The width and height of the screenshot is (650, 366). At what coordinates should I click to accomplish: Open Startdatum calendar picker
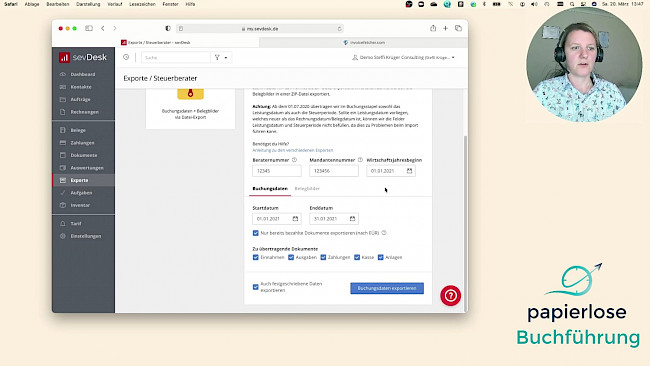pyautogui.click(x=295, y=218)
